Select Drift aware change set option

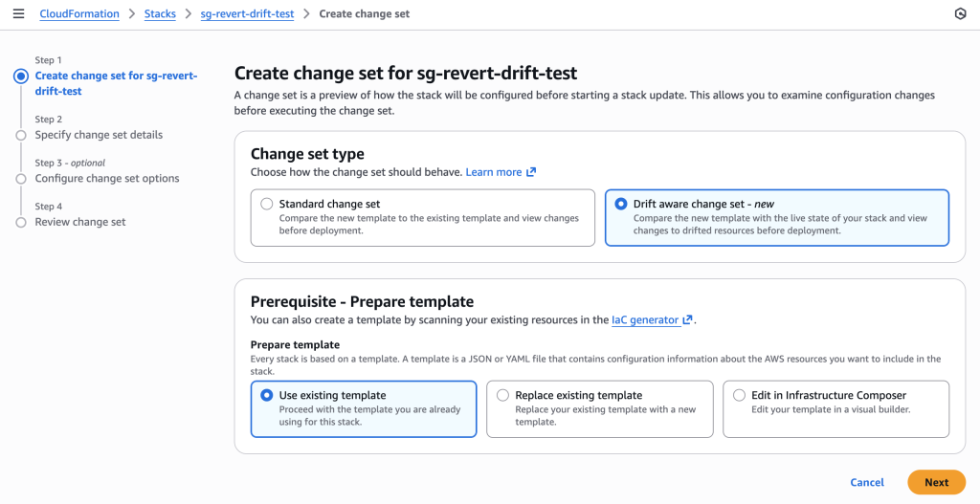621,204
